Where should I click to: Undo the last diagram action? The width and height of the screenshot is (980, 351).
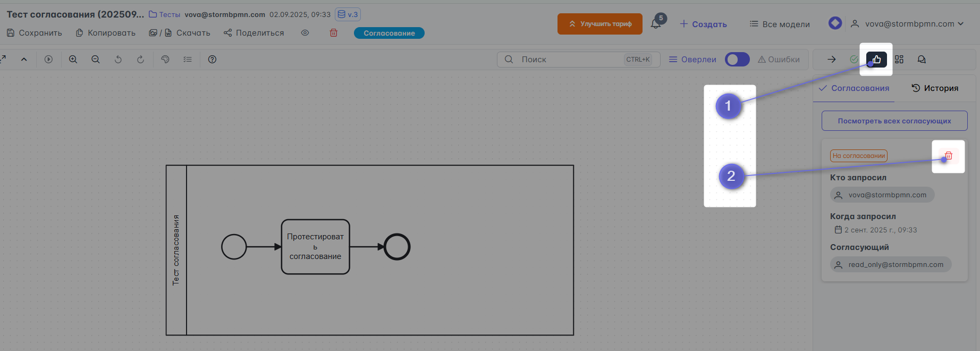coord(118,60)
